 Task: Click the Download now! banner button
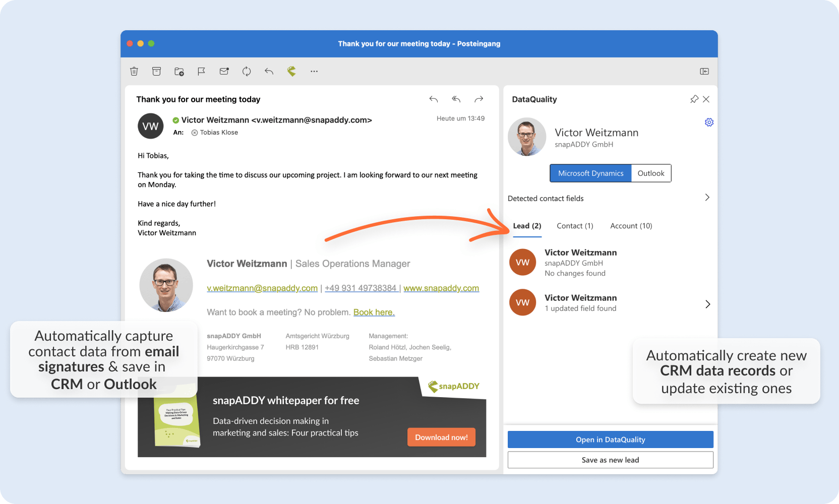tap(441, 437)
